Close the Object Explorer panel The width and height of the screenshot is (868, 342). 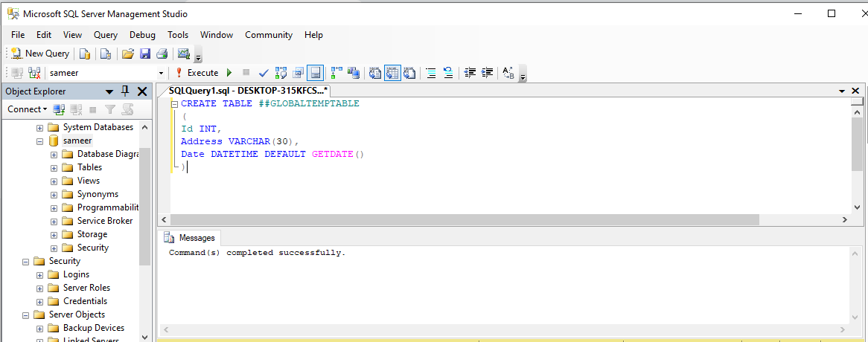click(x=142, y=91)
